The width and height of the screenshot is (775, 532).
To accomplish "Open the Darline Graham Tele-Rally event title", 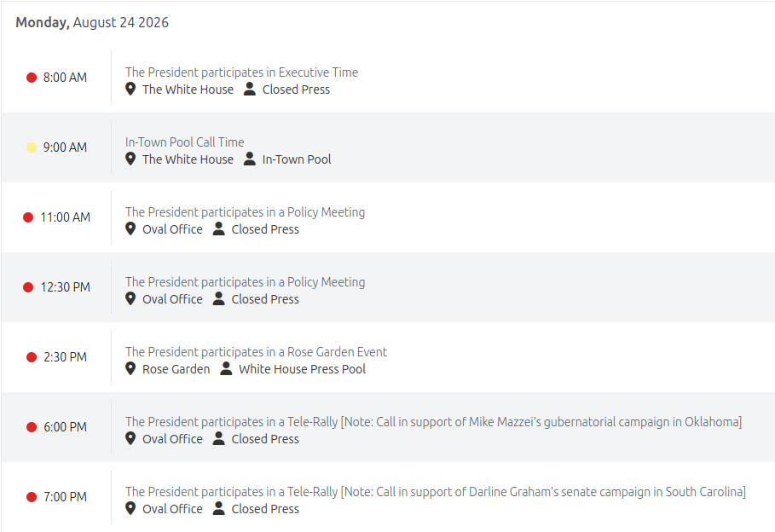I will (436, 491).
